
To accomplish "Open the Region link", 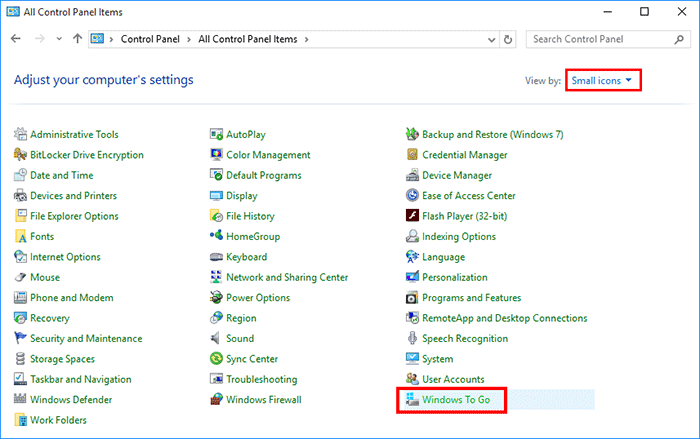I will point(242,318).
